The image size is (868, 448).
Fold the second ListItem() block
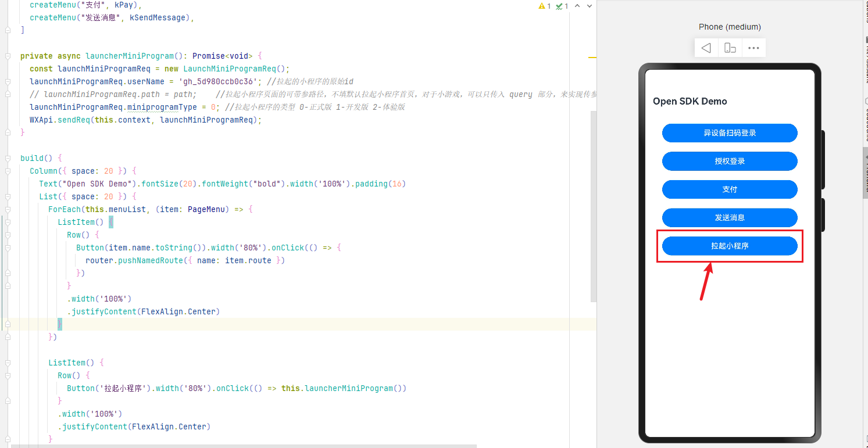[8, 363]
